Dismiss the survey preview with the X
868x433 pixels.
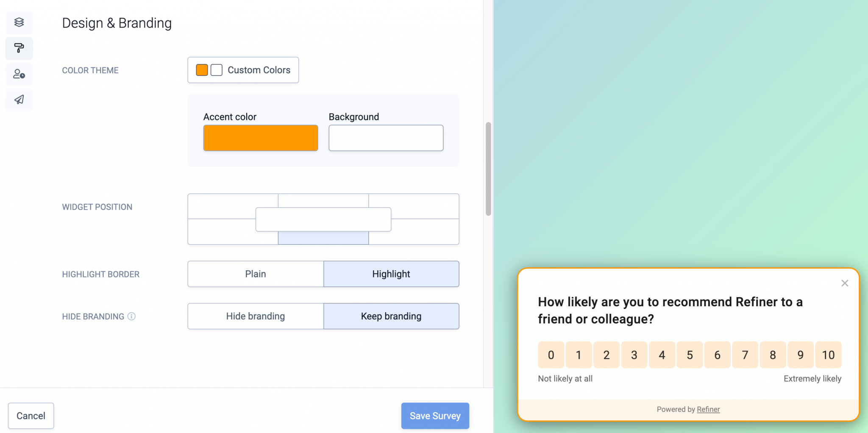(x=844, y=283)
